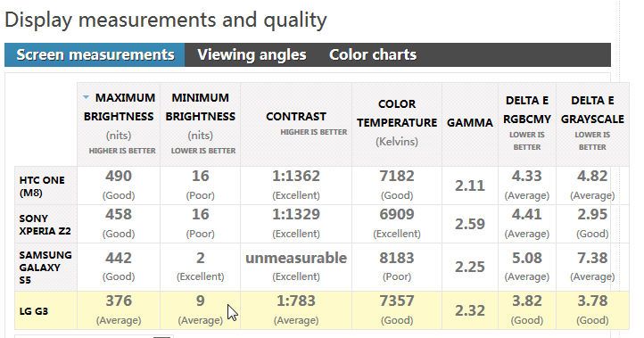Image resolution: width=644 pixels, height=338 pixels.
Task: Click the sort arrow beside Maximum Brightness
Action: pos(86,97)
